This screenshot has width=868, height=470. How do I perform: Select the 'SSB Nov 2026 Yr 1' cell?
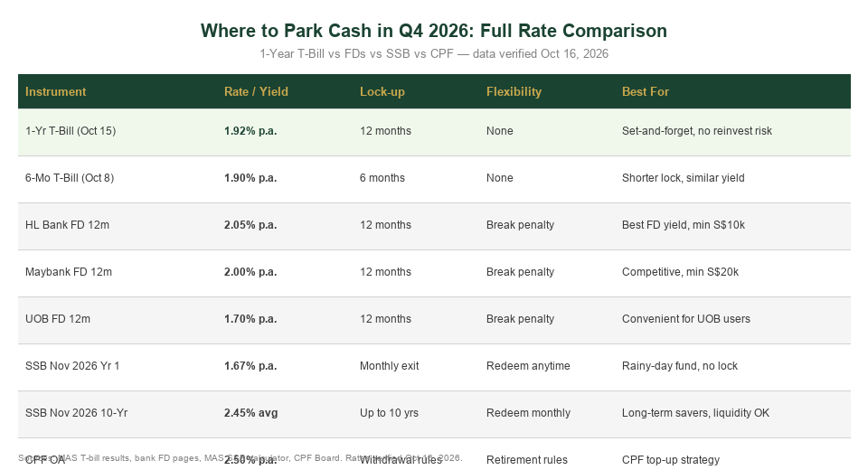point(72,366)
